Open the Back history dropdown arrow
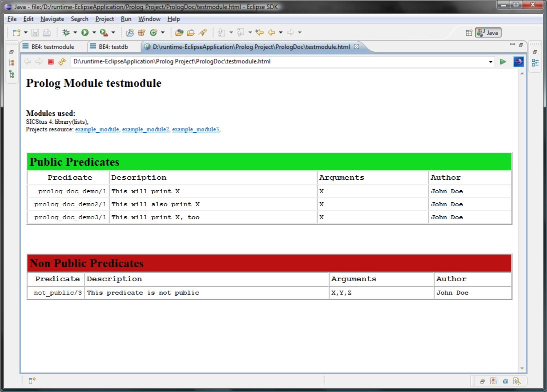Image resolution: width=547 pixels, height=392 pixels. pos(280,32)
